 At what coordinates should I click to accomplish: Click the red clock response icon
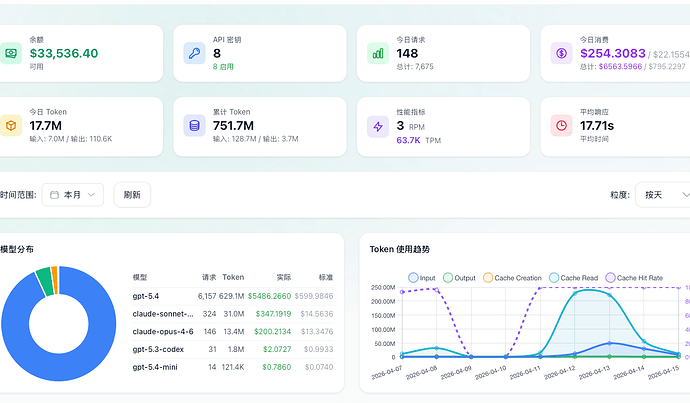pyautogui.click(x=561, y=126)
